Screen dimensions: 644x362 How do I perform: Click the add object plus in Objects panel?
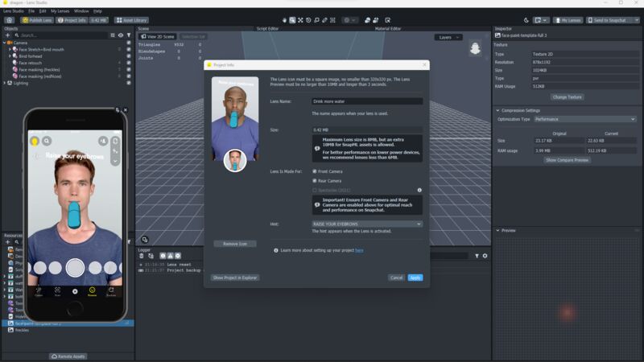(7, 35)
